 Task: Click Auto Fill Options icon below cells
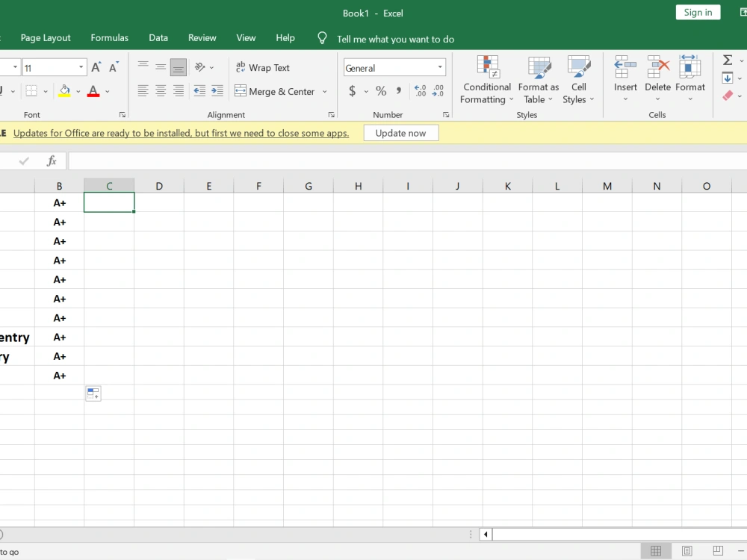pyautogui.click(x=93, y=393)
